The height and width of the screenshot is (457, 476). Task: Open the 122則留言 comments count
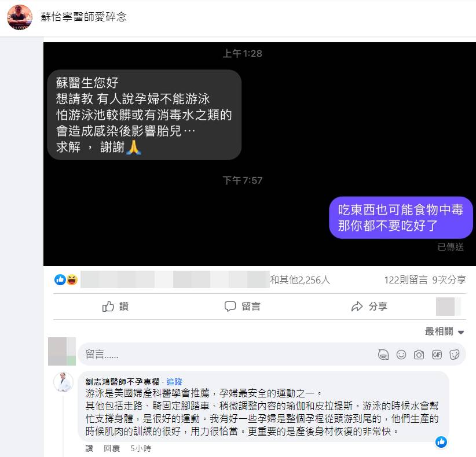tap(406, 279)
